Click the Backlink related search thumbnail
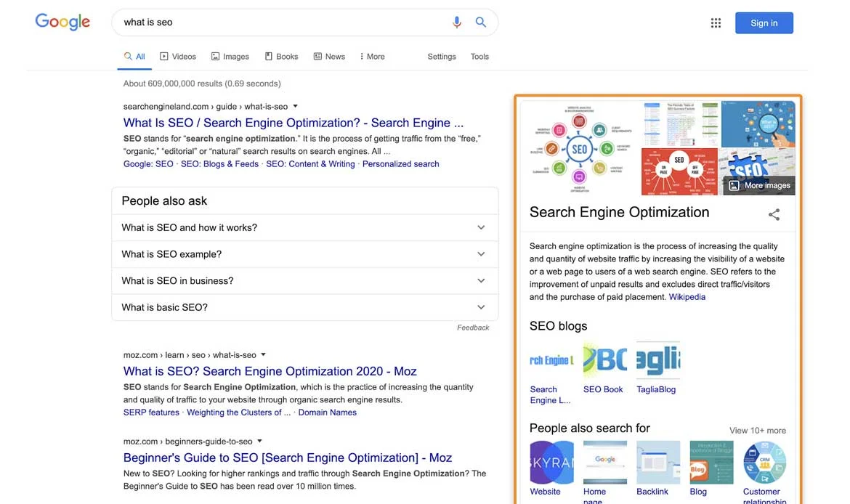Screen dimensions: 850x504 [x=658, y=463]
